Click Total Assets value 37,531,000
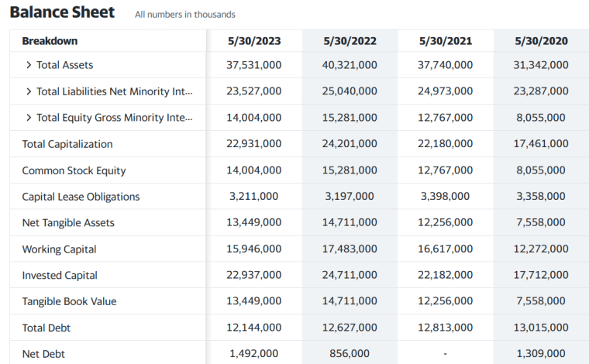Image resolution: width=589 pixels, height=364 pixels. coord(254,65)
